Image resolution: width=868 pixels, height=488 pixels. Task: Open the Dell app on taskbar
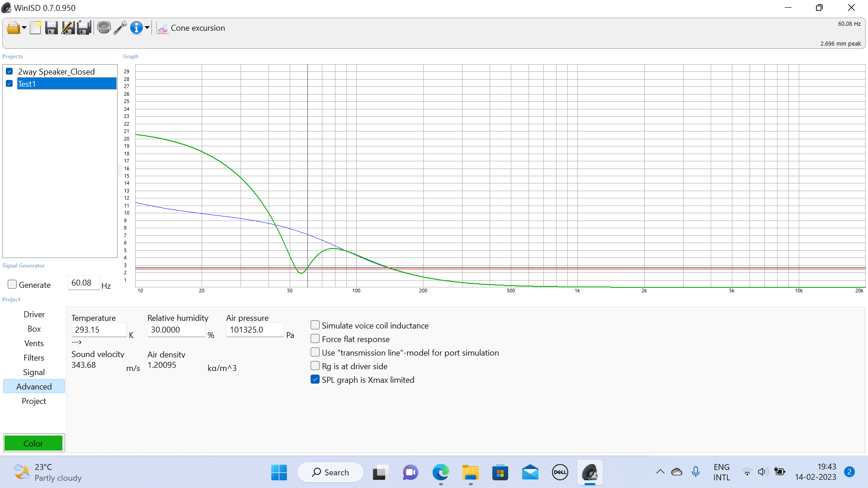click(560, 473)
